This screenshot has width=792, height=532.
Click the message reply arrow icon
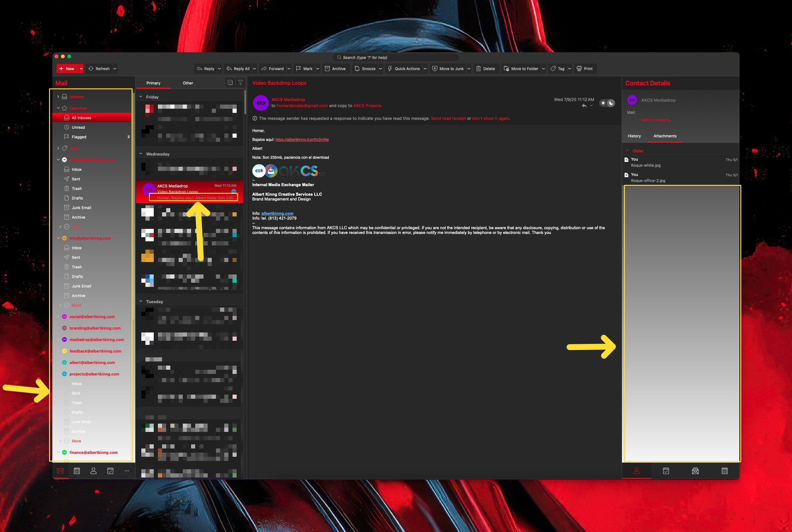(584, 106)
